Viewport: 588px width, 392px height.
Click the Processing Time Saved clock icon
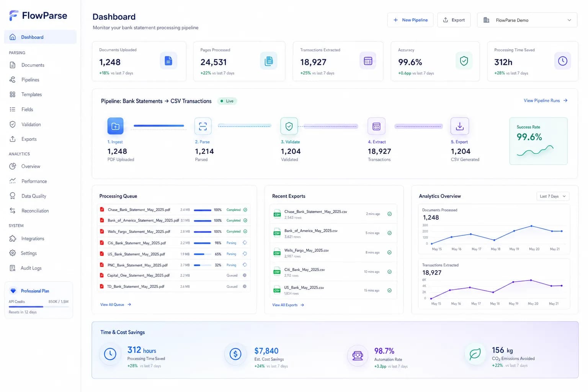tap(562, 61)
